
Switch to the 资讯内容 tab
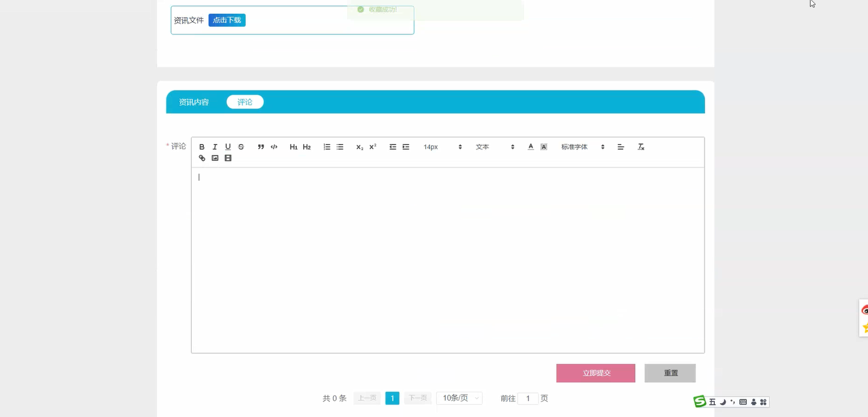click(194, 102)
